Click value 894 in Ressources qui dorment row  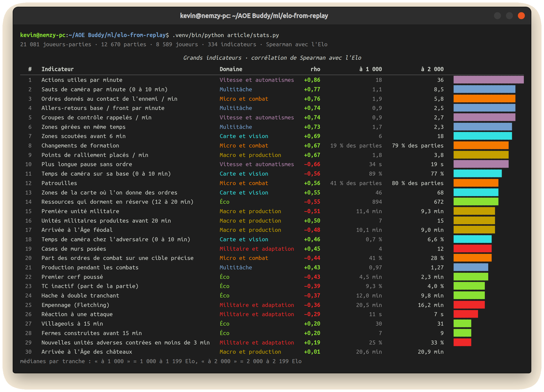pyautogui.click(x=377, y=202)
